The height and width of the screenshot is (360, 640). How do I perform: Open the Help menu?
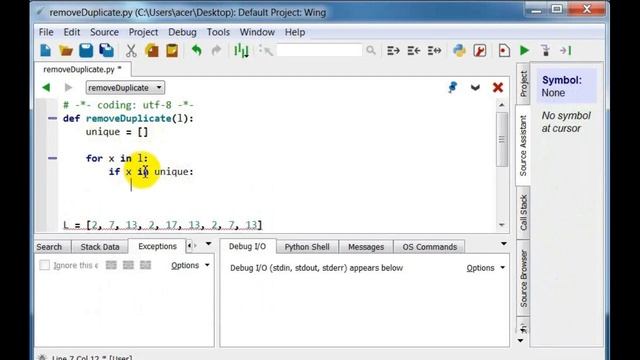tap(295, 32)
